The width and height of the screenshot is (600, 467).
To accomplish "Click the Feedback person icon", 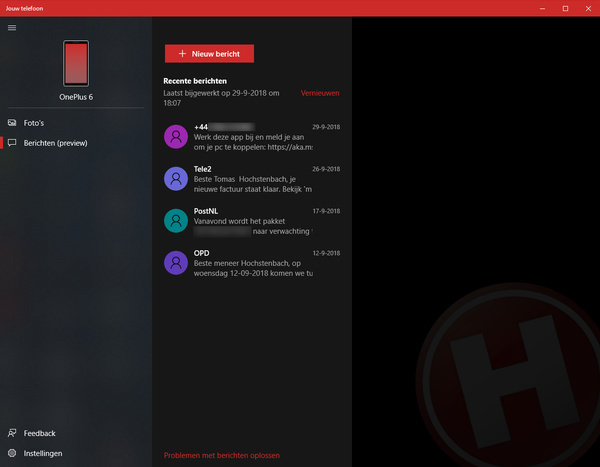I will pyautogui.click(x=12, y=433).
